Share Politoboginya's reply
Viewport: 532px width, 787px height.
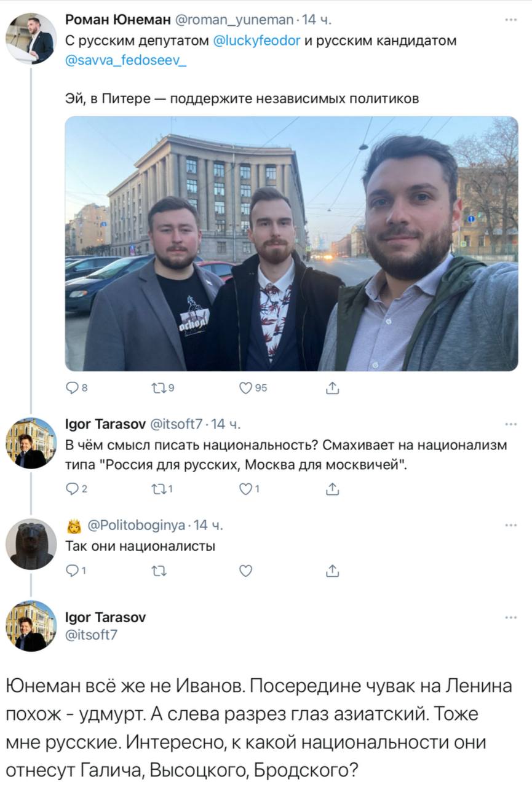332,571
